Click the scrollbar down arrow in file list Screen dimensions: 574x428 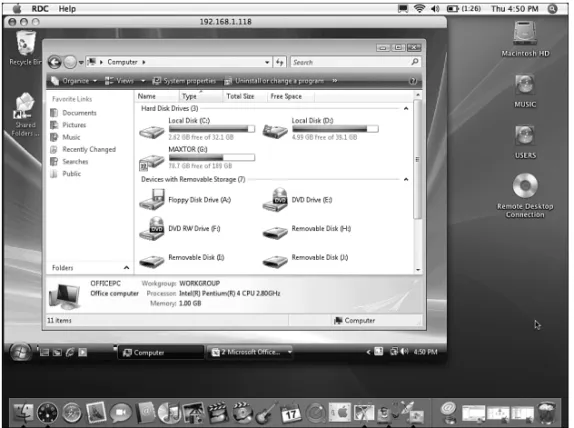(418, 270)
